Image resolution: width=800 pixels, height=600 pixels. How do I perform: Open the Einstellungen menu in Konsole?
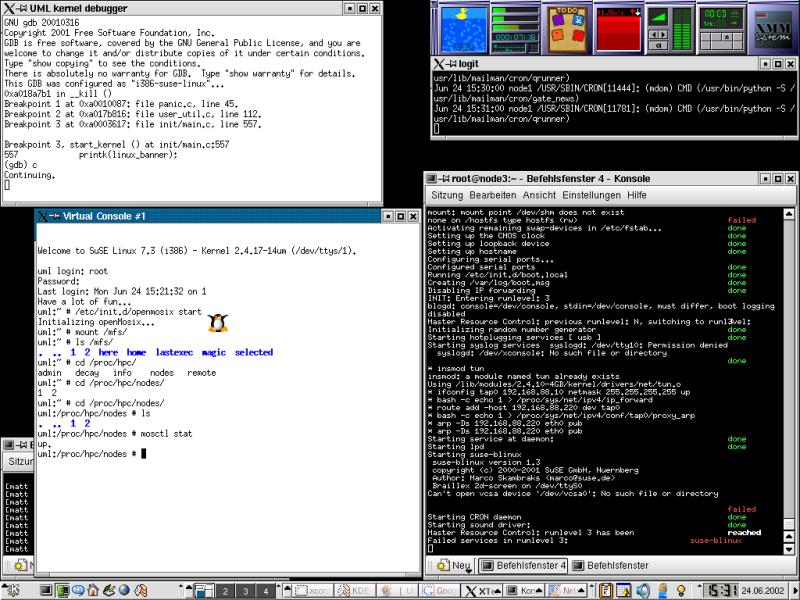tap(591, 195)
